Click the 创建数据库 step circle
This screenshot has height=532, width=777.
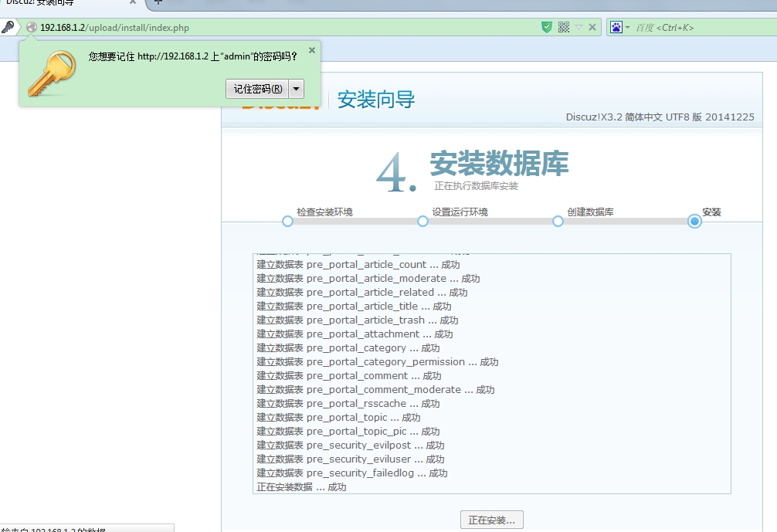tap(558, 221)
